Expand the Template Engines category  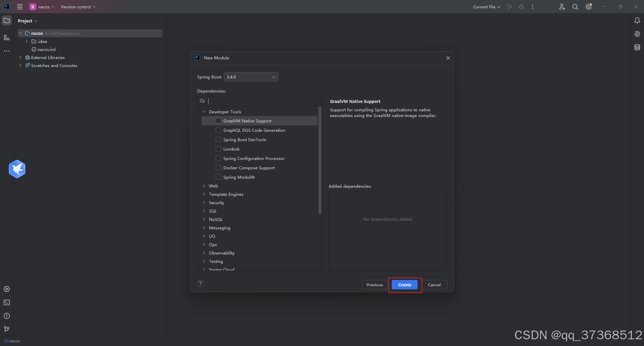point(204,194)
